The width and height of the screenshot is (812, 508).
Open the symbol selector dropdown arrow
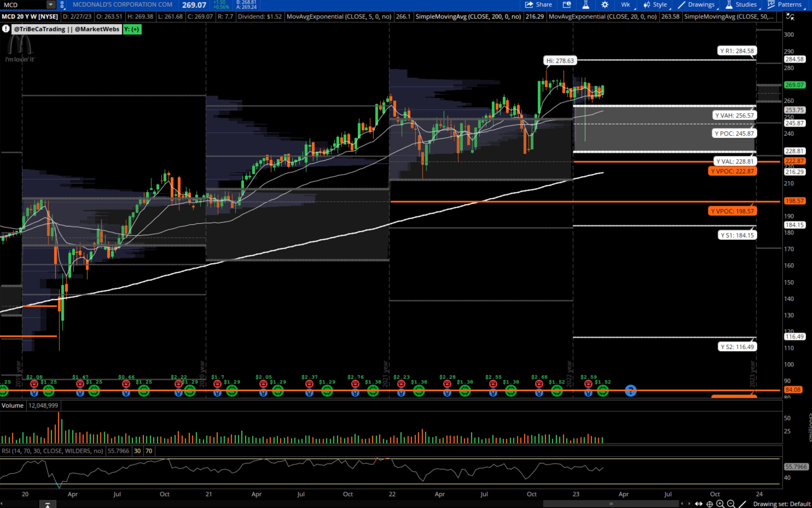[51, 5]
